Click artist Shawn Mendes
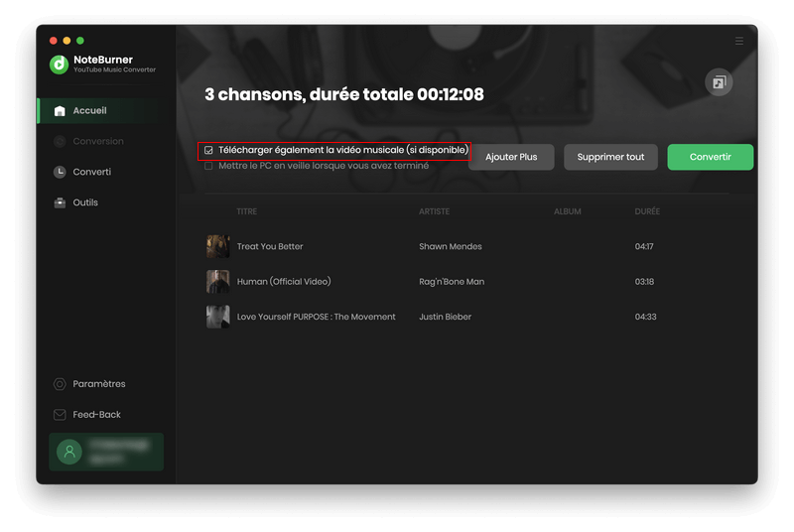The height and width of the screenshot is (532, 794). tap(451, 246)
